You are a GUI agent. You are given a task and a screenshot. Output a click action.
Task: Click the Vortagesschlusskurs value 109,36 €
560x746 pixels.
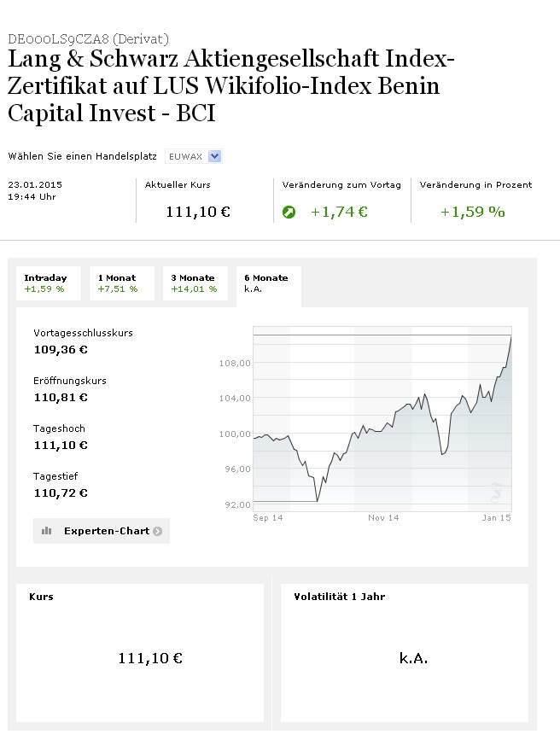(x=61, y=349)
